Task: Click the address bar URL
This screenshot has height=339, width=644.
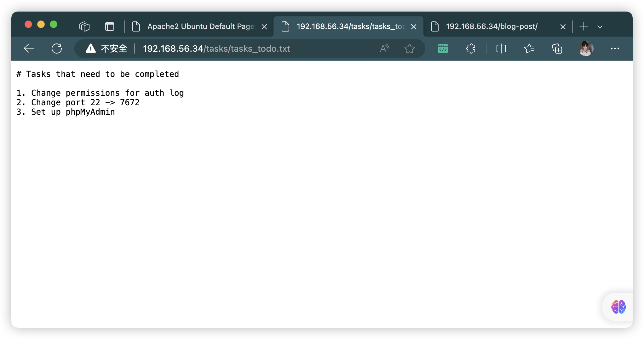Action: [x=216, y=49]
